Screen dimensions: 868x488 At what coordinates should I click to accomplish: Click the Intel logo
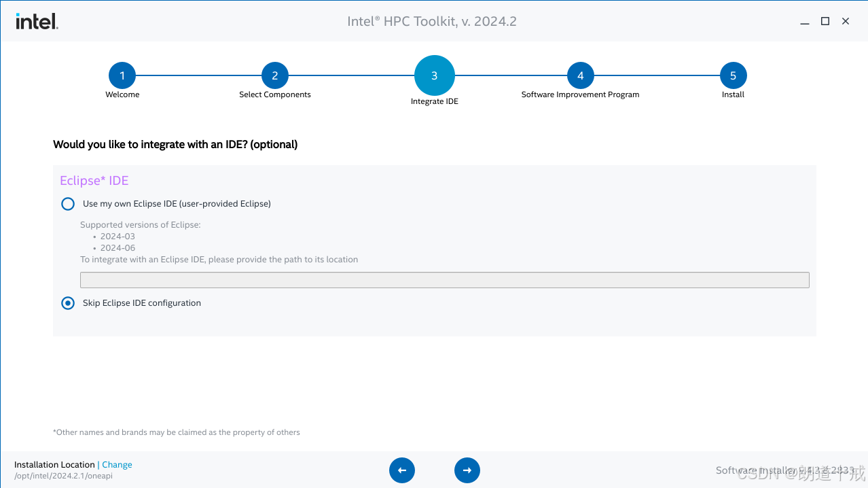click(x=37, y=21)
